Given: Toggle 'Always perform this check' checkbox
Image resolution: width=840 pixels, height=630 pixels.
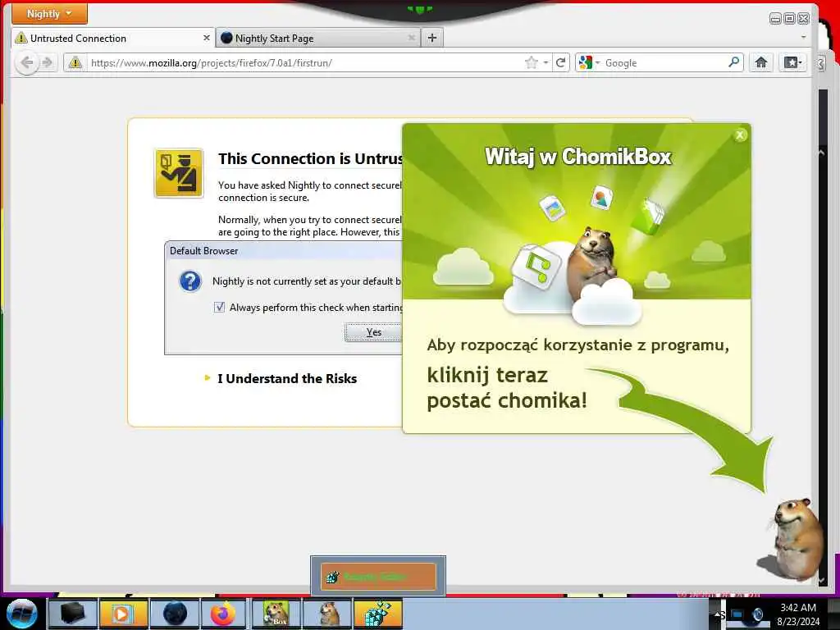Looking at the screenshot, I should 220,307.
